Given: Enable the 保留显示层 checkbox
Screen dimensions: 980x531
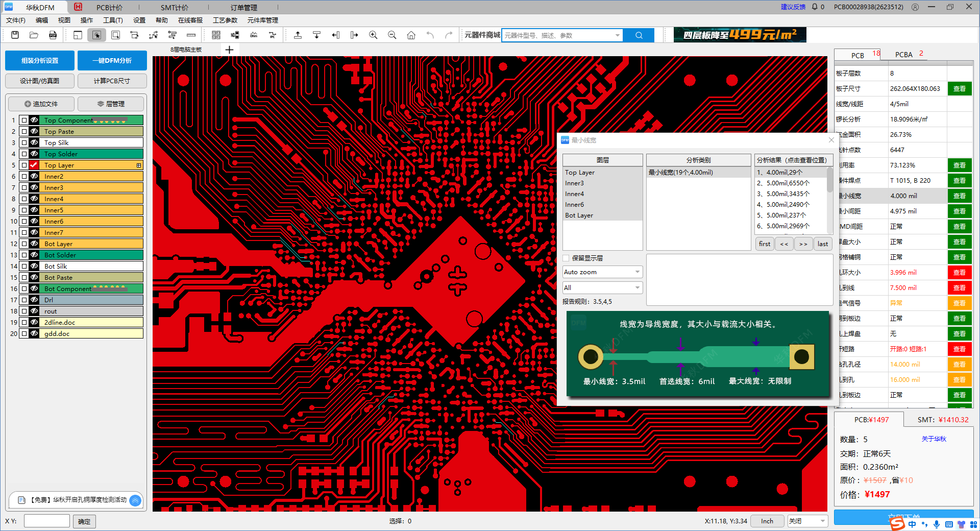Looking at the screenshot, I should pos(566,258).
